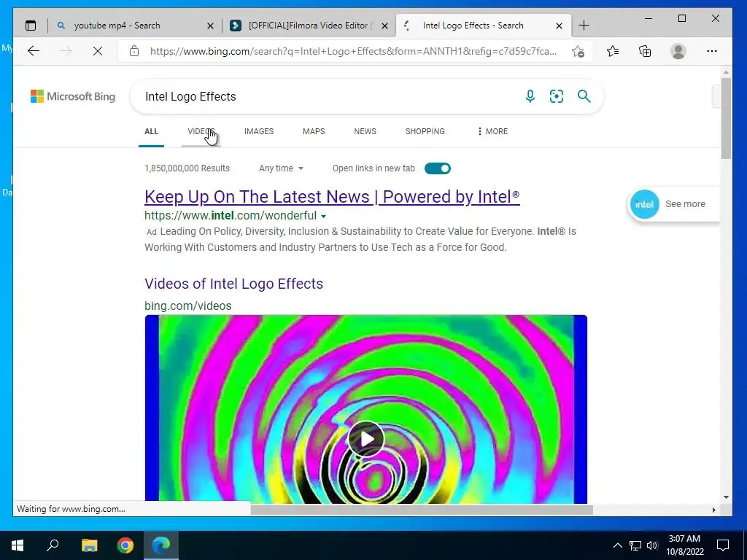Switch to SHOPPING results
747x560 pixels.
(425, 131)
